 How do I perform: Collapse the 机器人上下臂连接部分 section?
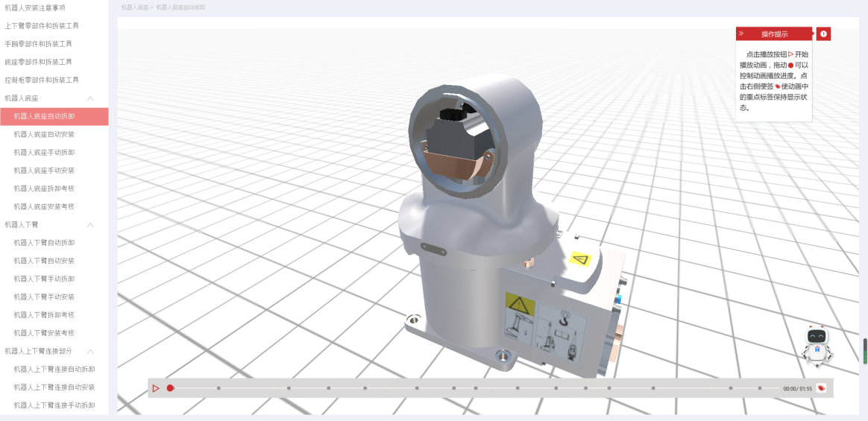90,351
